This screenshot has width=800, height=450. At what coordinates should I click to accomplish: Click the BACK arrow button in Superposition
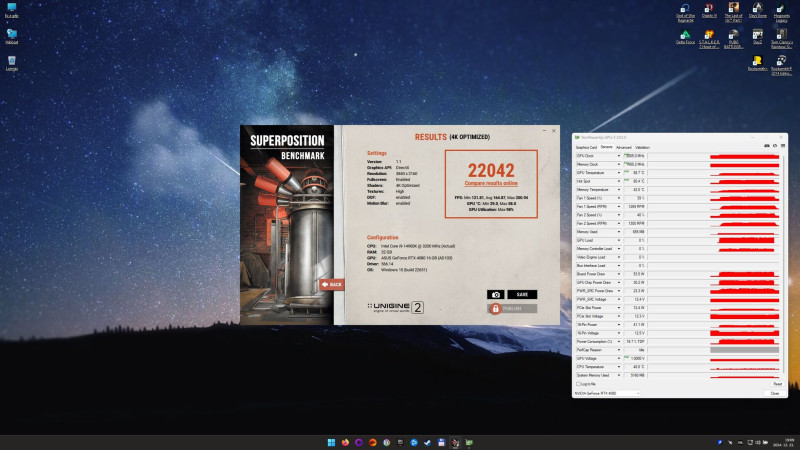coord(332,284)
